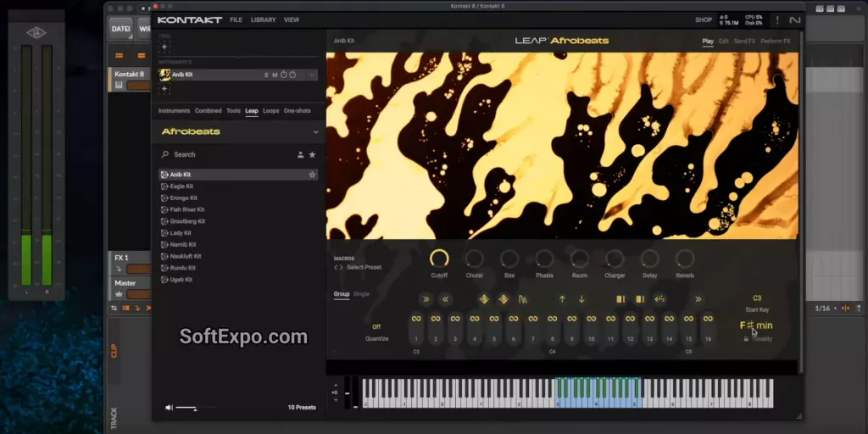868x434 pixels.
Task: Filter presets by favorites star
Action: pyautogui.click(x=312, y=155)
